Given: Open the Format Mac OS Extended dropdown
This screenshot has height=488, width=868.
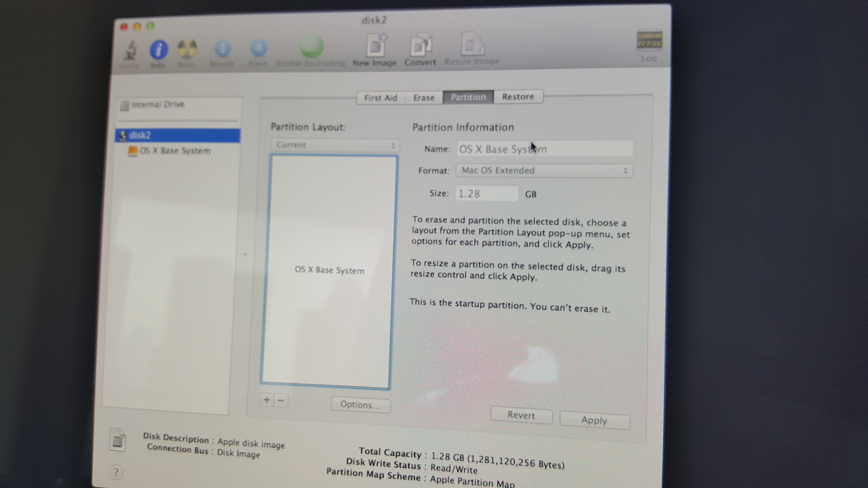Looking at the screenshot, I should click(x=544, y=171).
